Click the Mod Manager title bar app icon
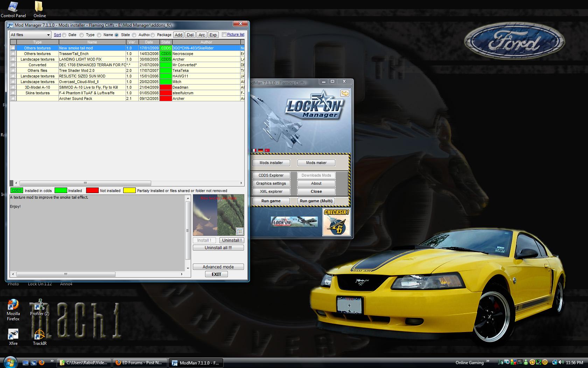 point(10,25)
